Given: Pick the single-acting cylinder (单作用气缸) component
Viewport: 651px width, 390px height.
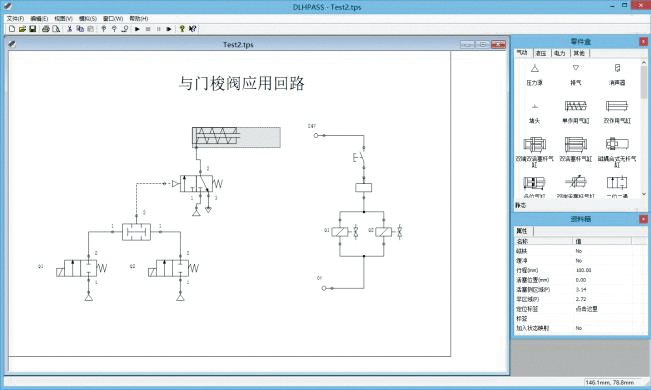Looking at the screenshot, I should [575, 112].
